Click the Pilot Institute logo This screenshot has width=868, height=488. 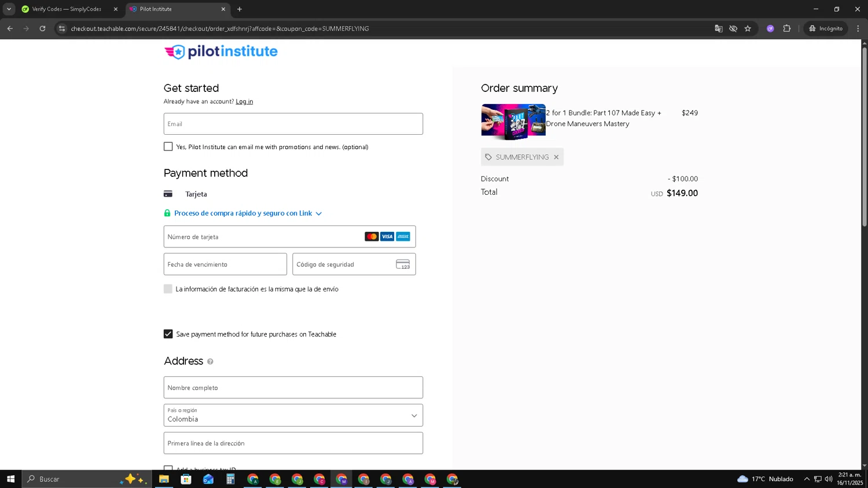coord(220,51)
